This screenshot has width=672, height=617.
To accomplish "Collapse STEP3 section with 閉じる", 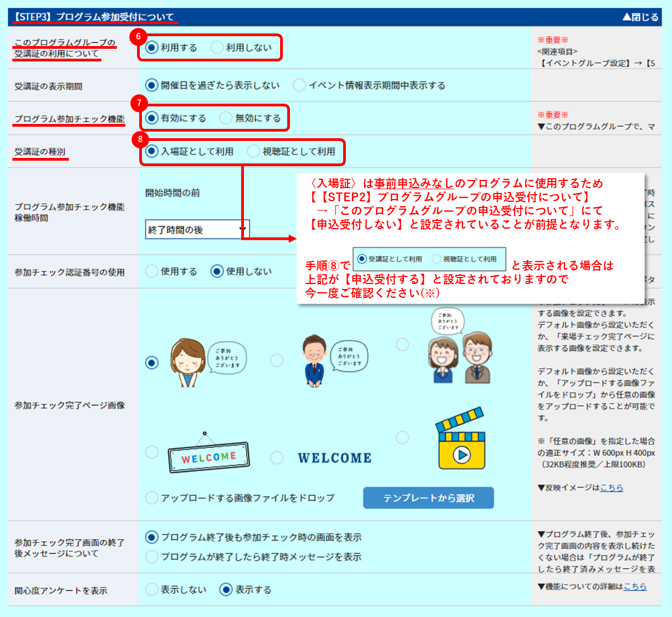I will (x=640, y=17).
